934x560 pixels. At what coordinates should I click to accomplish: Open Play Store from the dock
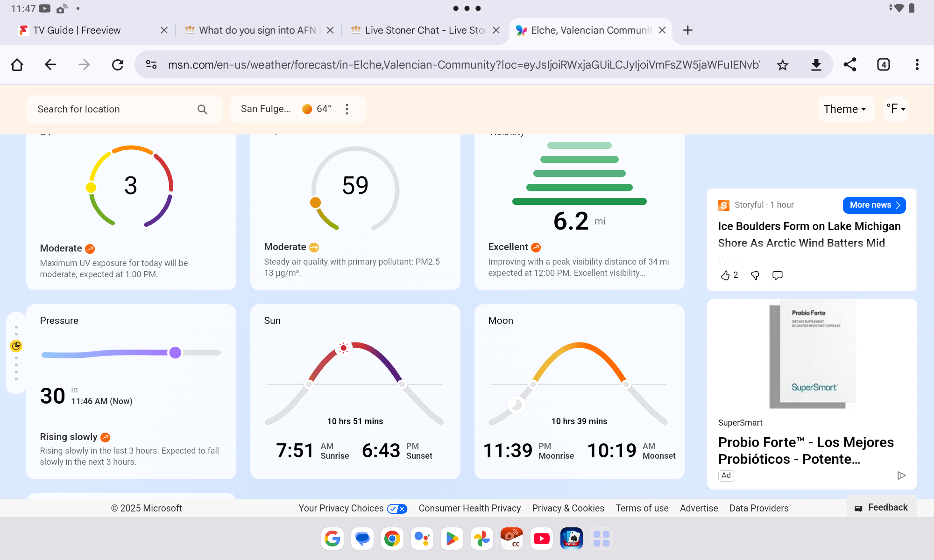tap(452, 539)
